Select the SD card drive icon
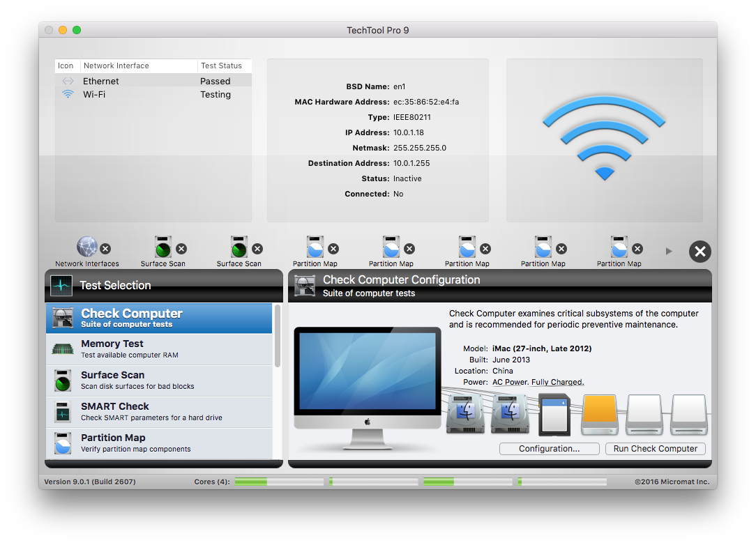The width and height of the screenshot is (756, 545). pos(554,415)
